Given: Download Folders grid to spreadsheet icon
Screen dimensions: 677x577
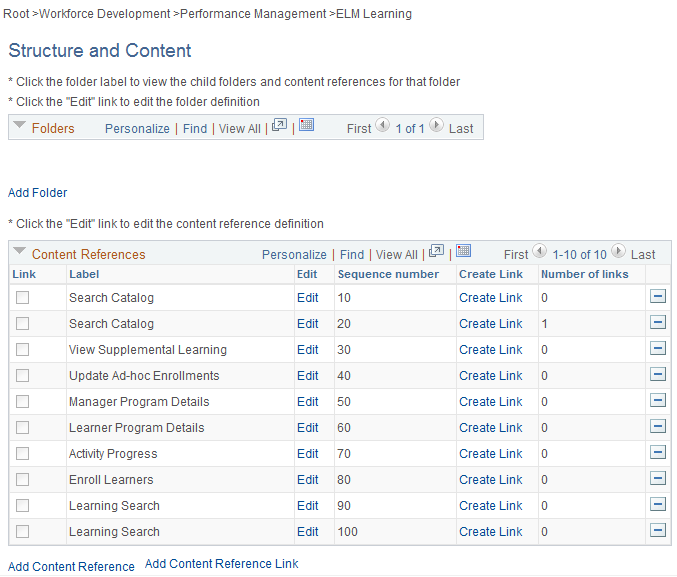Looking at the screenshot, I should click(307, 125).
